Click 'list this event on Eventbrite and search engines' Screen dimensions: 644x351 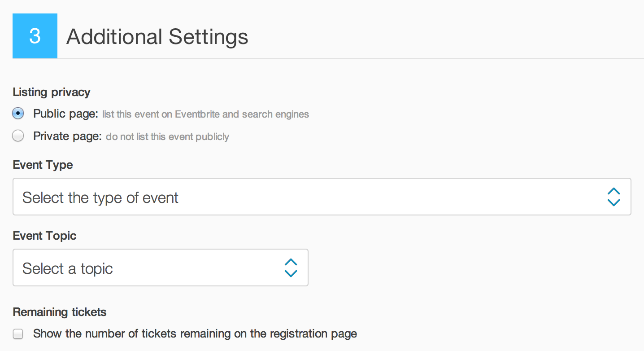(x=205, y=114)
